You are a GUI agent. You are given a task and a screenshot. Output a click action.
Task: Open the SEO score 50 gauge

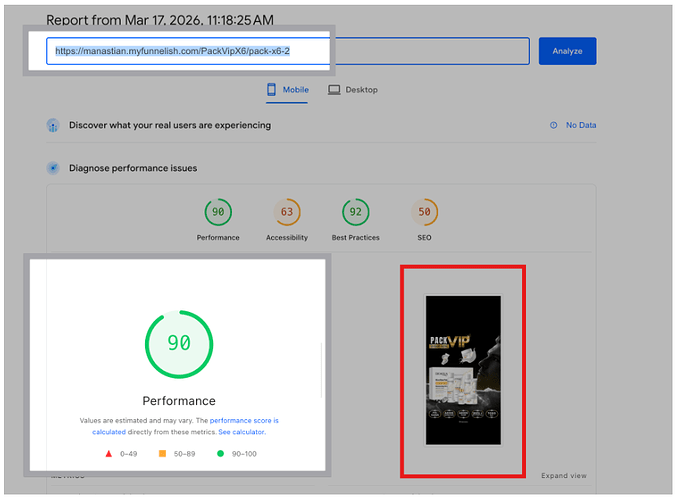click(424, 212)
